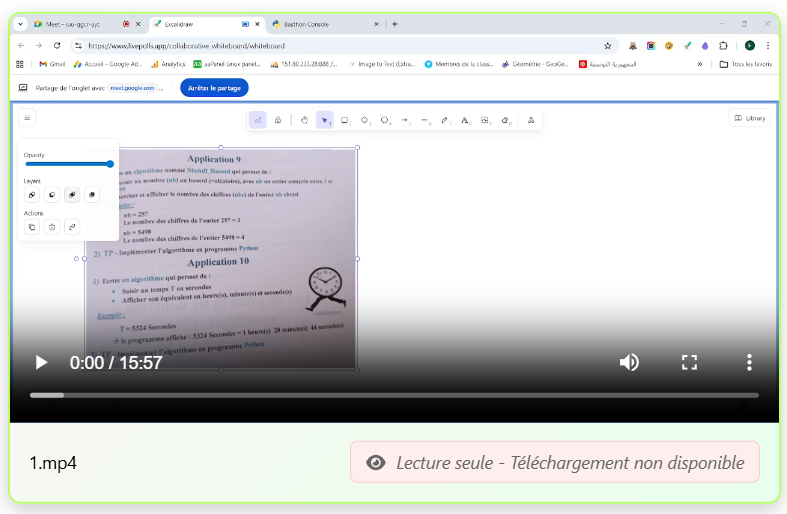Mute the video audio
787x514 pixels.
tap(629, 363)
